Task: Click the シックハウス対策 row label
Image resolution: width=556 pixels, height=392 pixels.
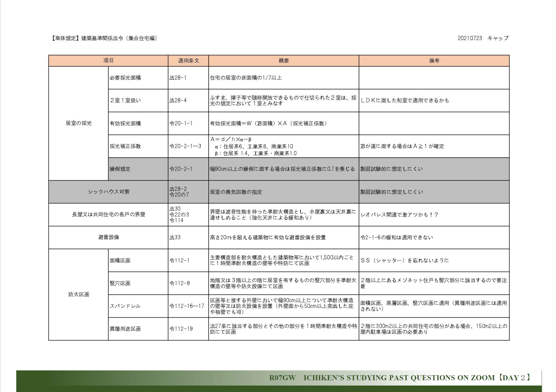Action: (x=108, y=192)
